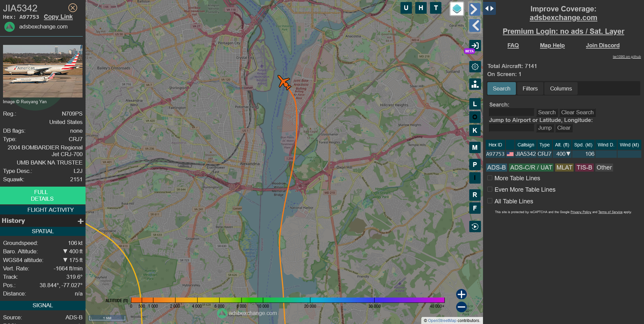This screenshot has width=644, height=324.
Task: Sort table by Hex ID column
Action: pos(495,145)
